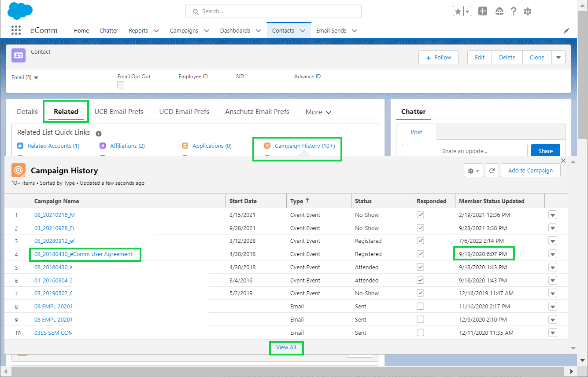Screen dimensions: 588x377
Task: Click the Campaign History target icon
Action: (x=18, y=170)
